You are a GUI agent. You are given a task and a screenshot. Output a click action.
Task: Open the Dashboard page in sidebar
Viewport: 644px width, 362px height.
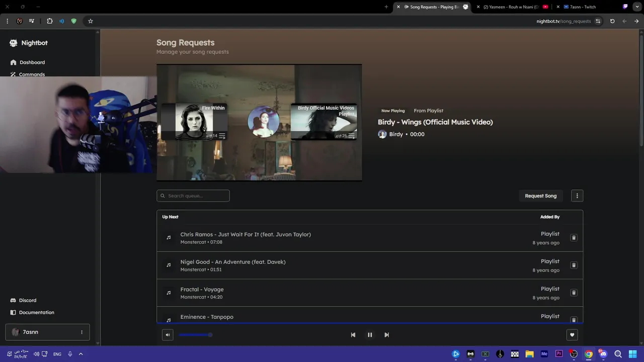click(28, 62)
